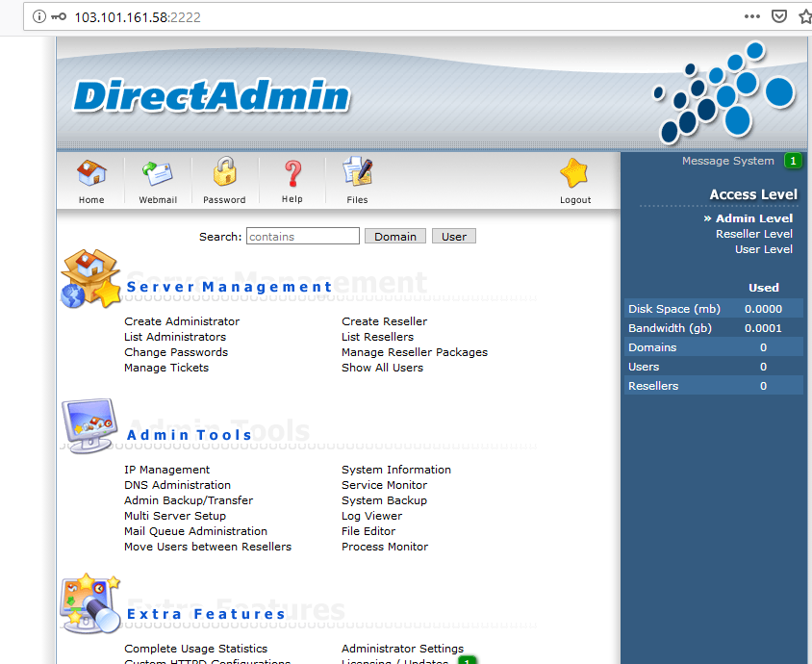This screenshot has height=664, width=812.
Task: Open Change Passwords
Action: (176, 352)
